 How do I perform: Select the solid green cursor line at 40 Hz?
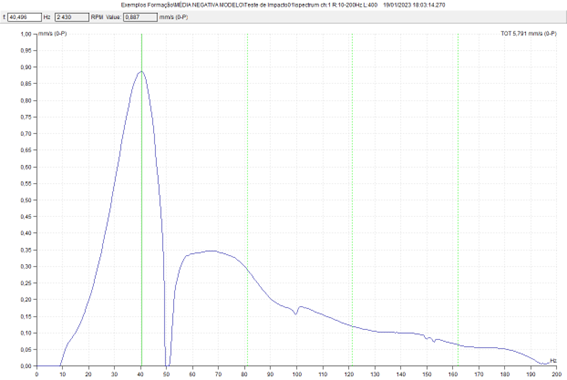tap(141, 200)
